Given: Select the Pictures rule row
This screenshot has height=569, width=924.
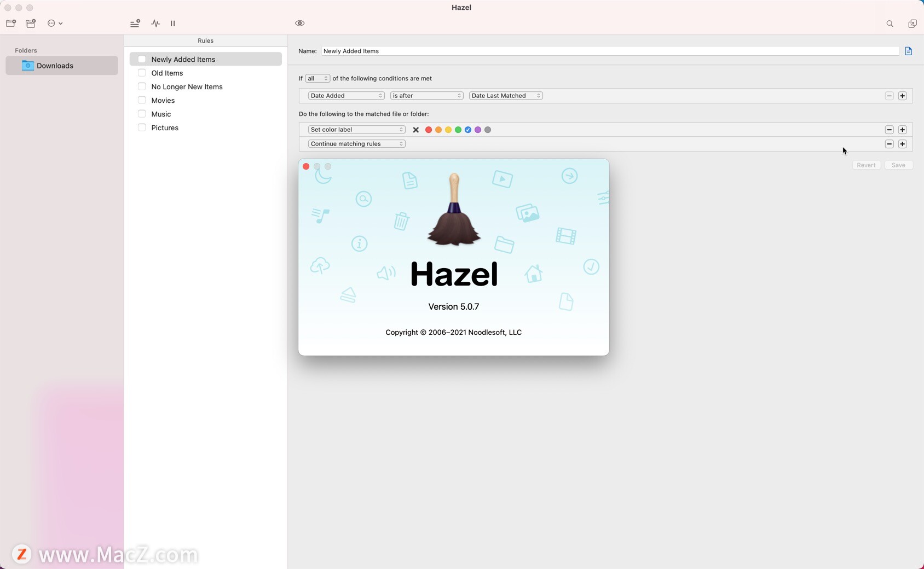Looking at the screenshot, I should pos(206,127).
